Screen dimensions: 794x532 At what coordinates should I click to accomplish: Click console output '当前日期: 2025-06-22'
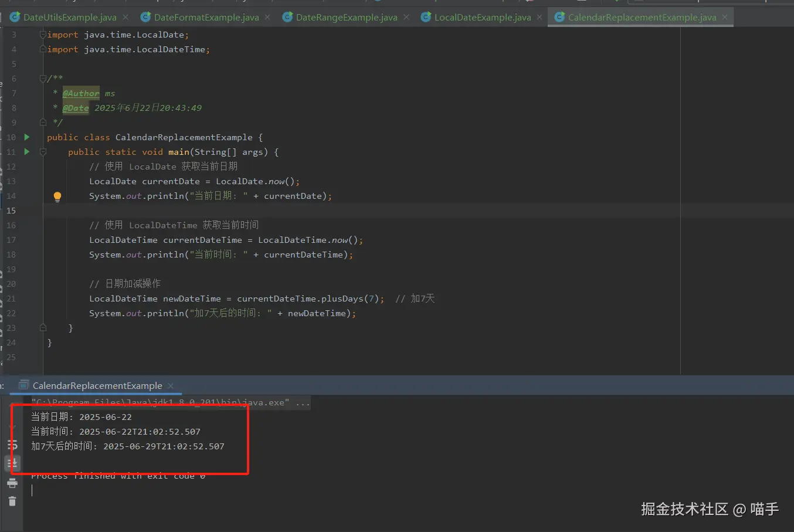[x=82, y=417]
